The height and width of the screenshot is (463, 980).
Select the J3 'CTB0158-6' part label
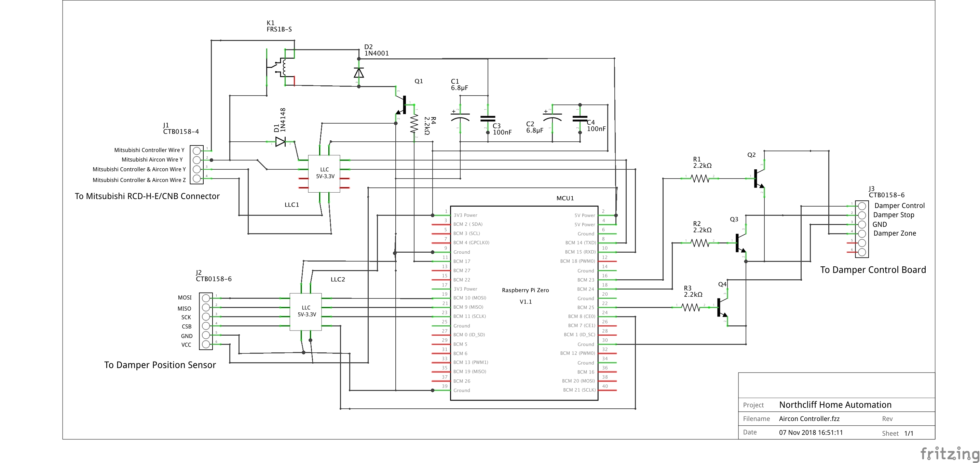(x=886, y=195)
